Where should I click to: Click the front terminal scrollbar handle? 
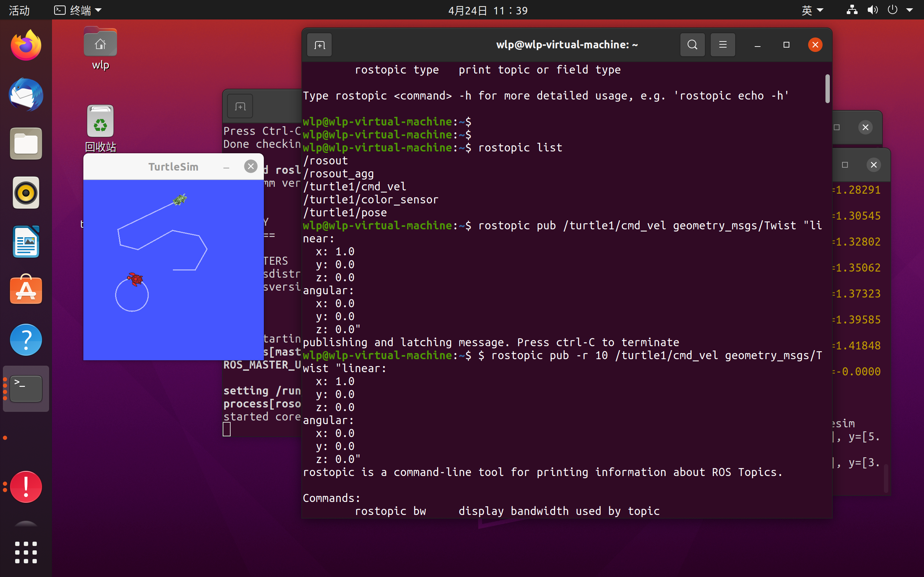pyautogui.click(x=827, y=89)
